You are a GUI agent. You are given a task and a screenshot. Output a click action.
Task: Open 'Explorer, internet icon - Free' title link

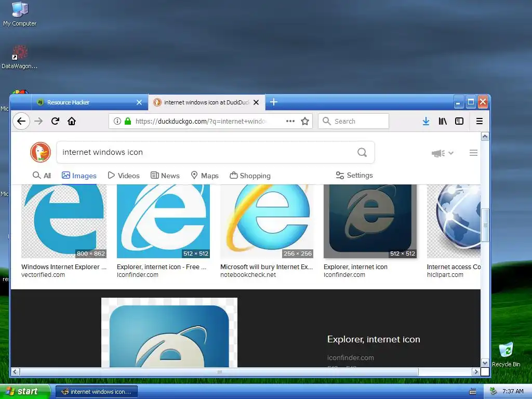point(162,267)
